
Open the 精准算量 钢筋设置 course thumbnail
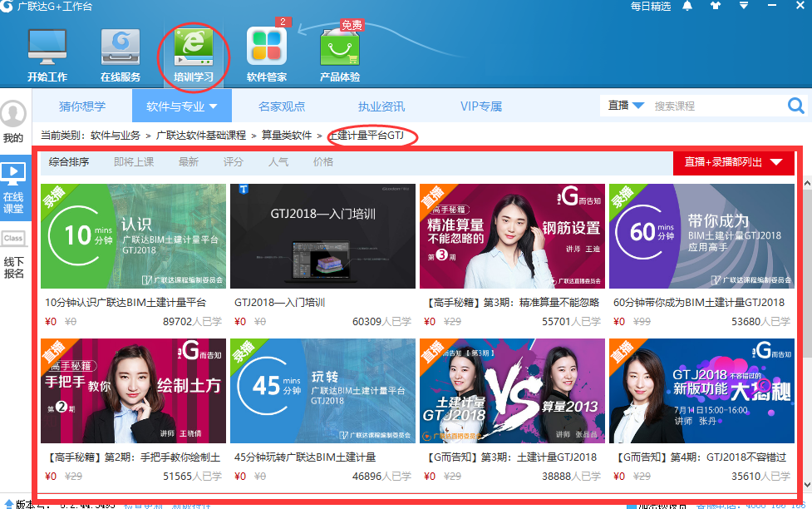coord(512,236)
